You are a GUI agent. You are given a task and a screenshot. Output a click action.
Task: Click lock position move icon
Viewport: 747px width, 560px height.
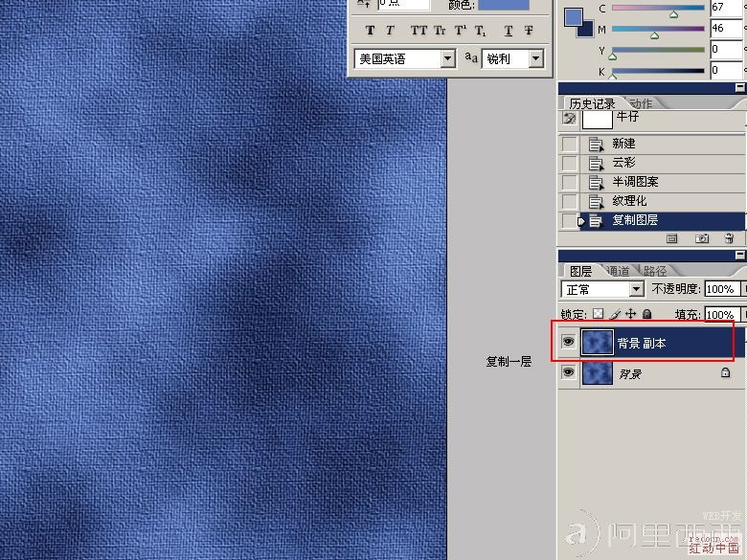point(630,314)
